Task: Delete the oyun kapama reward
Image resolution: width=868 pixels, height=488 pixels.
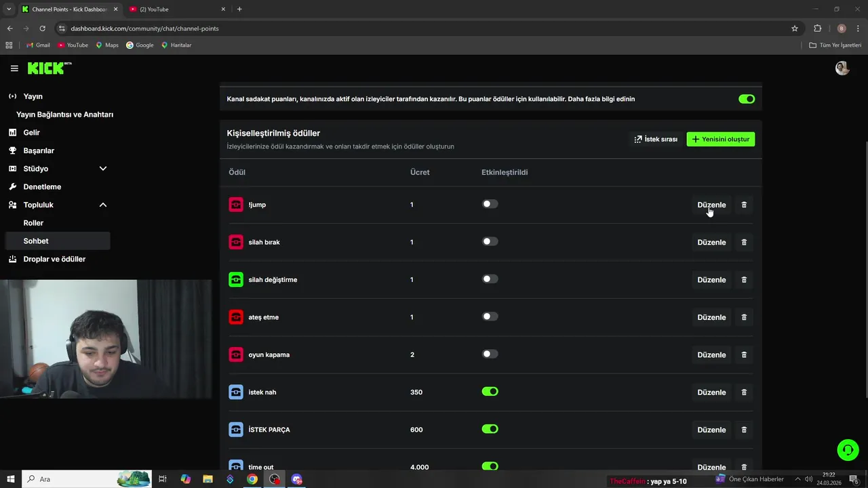Action: coord(744,354)
